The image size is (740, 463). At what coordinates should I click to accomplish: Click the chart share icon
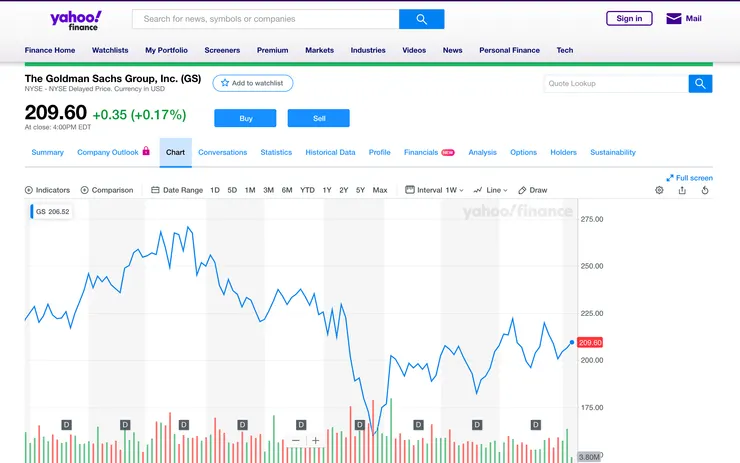coord(682,190)
